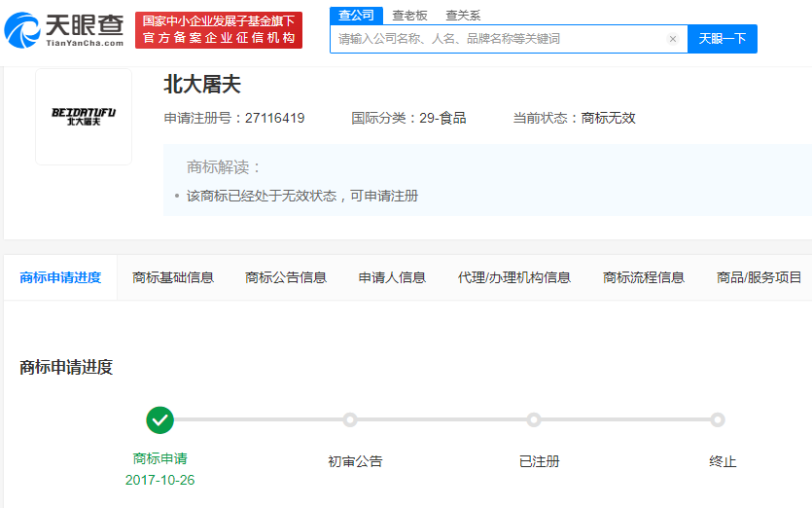812x508 pixels.
Task: Clear the search box with the X icon
Action: click(x=673, y=39)
